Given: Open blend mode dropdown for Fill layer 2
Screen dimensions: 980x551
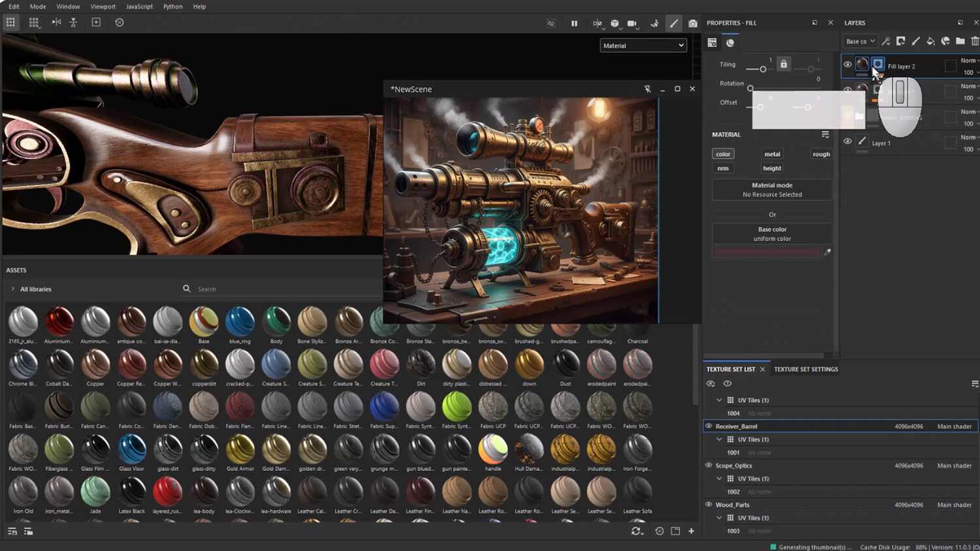Looking at the screenshot, I should click(x=969, y=60).
